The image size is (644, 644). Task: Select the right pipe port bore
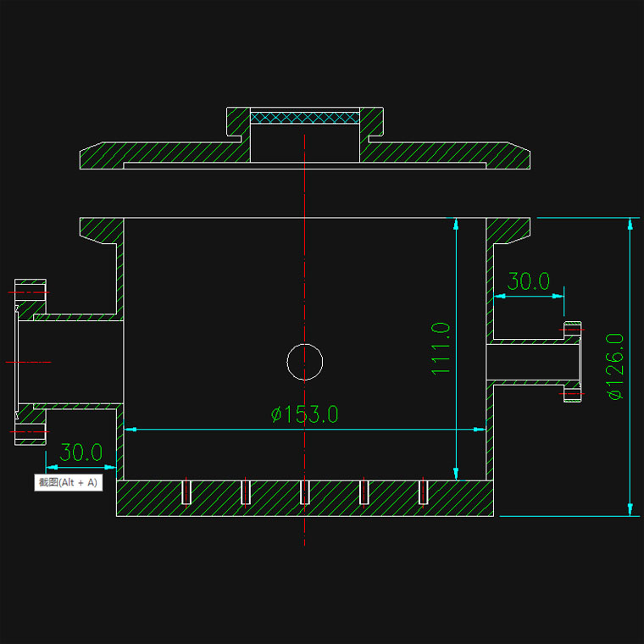click(530, 362)
